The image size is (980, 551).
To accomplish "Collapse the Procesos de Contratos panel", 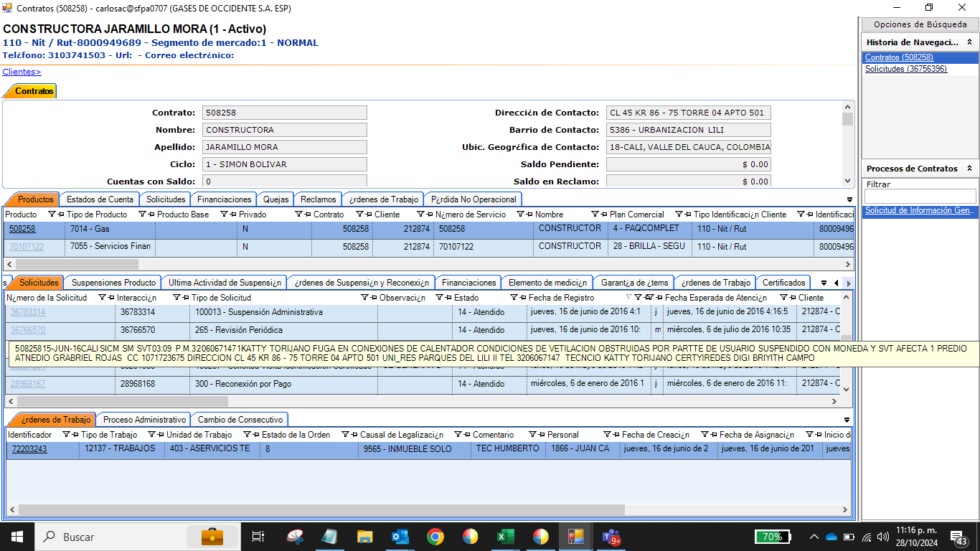I will pyautogui.click(x=969, y=169).
